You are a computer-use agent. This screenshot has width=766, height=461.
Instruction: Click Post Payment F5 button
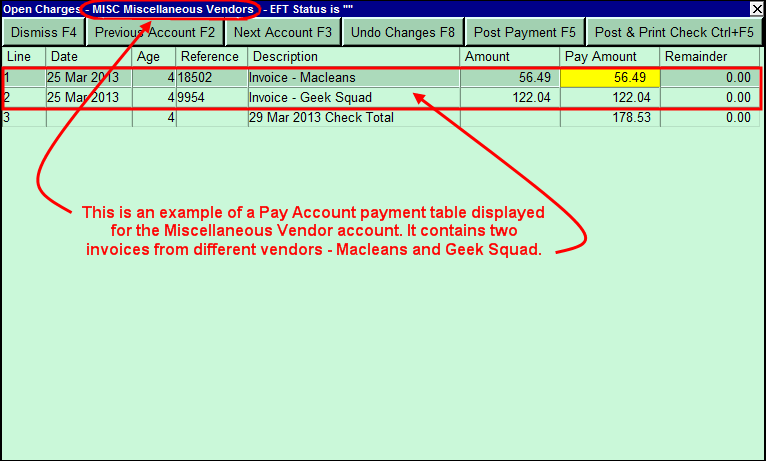(525, 32)
